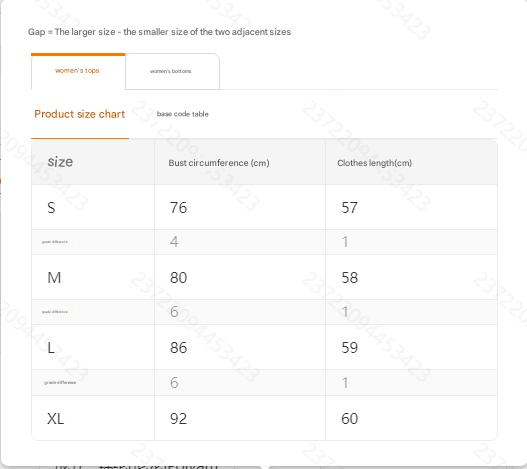This screenshot has height=469, width=527.
Task: Open the base code table tab
Action: pos(183,114)
